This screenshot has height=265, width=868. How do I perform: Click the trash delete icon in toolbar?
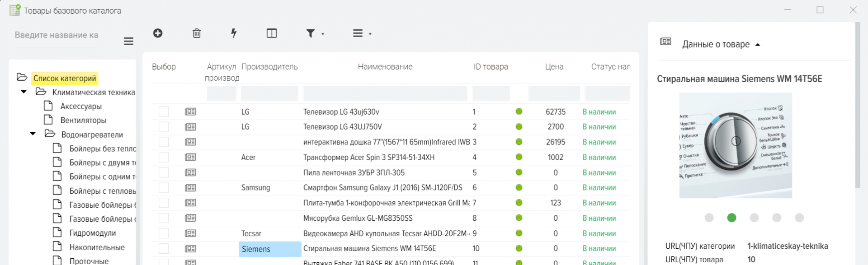pos(197,33)
